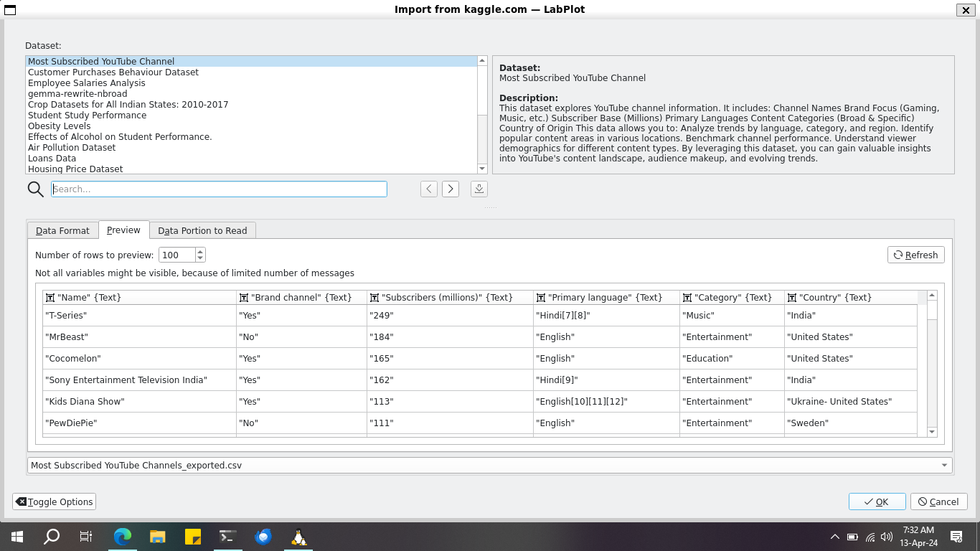Viewport: 980px width, 551px height.
Task: Open the exported CSV file dropdown
Action: pos(490,465)
